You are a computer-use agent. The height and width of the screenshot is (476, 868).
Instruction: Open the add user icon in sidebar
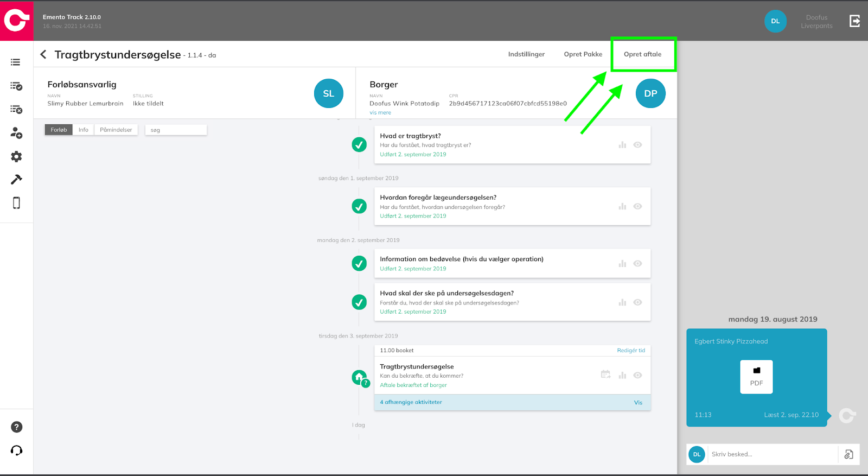pos(16,133)
